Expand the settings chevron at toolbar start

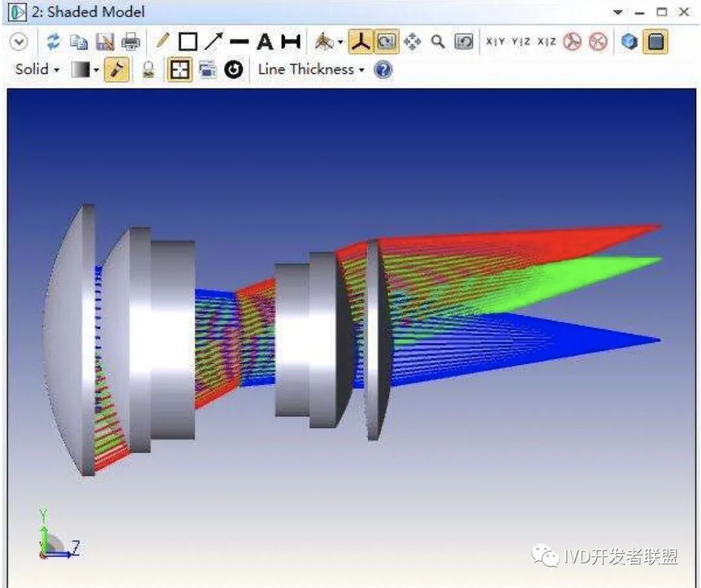19,42
